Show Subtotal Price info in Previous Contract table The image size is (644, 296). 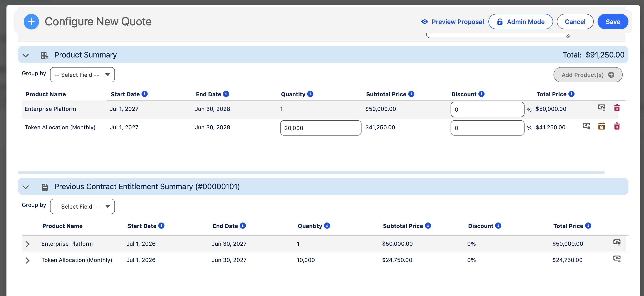(x=428, y=226)
